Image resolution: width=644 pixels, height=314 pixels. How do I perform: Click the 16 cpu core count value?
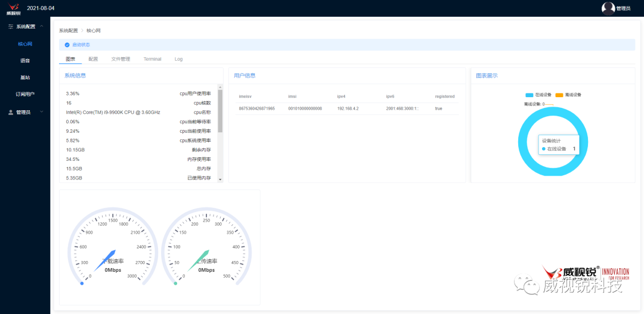69,103
